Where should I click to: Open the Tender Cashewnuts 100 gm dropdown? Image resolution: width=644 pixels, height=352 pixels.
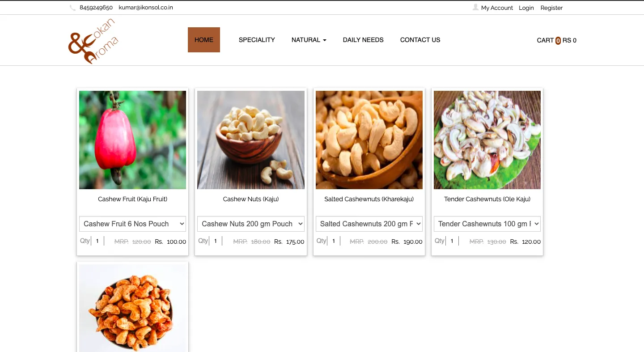click(487, 224)
